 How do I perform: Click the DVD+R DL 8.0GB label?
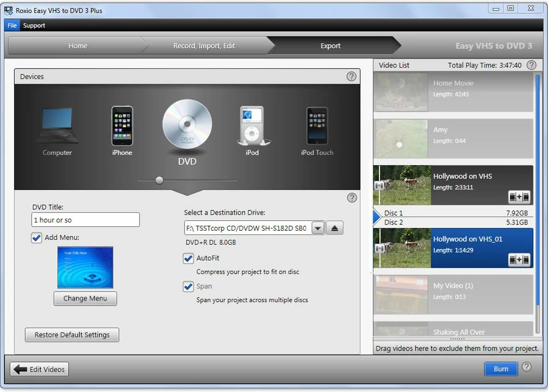coord(211,242)
